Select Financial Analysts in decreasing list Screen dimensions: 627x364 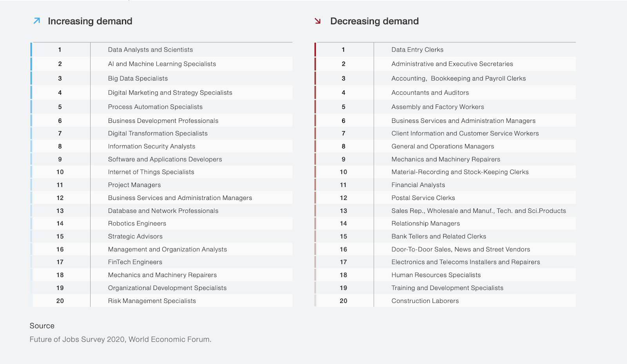(418, 185)
